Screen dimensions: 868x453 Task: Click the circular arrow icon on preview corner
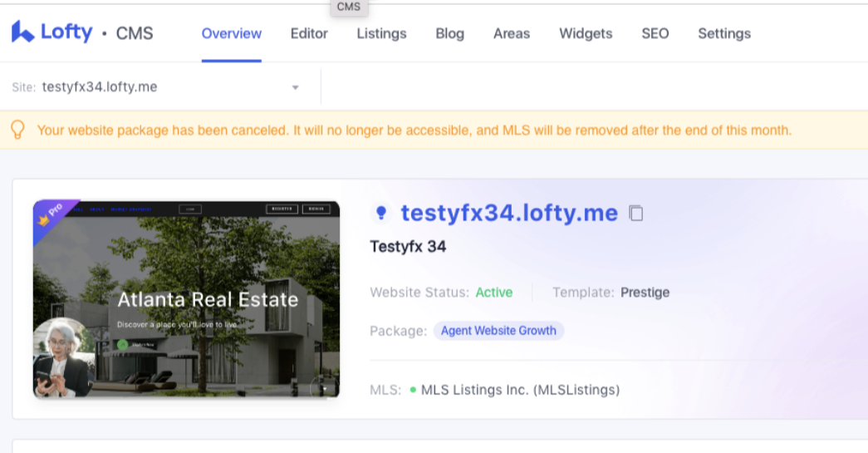tap(323, 387)
